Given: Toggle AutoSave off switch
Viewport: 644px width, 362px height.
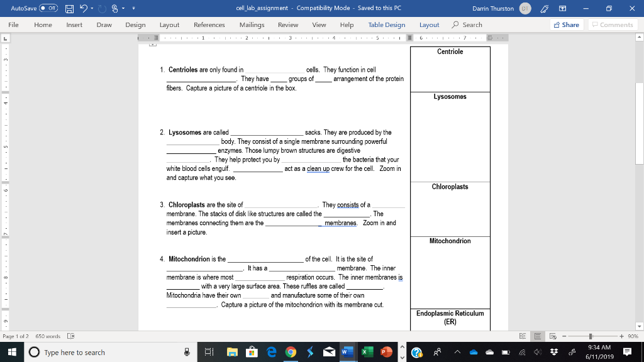Looking at the screenshot, I should [x=48, y=8].
